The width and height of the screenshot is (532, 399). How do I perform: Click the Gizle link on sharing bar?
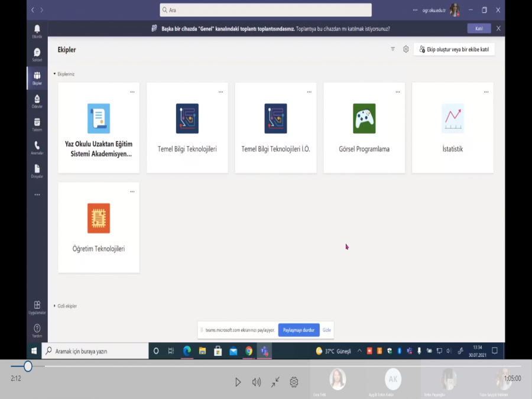(x=326, y=330)
